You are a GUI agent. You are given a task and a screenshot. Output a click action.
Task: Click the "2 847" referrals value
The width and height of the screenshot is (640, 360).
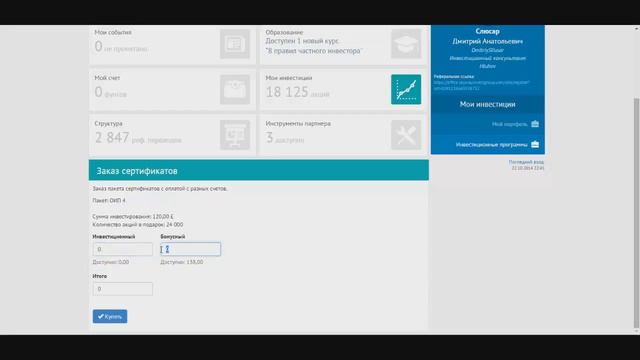coord(112,138)
